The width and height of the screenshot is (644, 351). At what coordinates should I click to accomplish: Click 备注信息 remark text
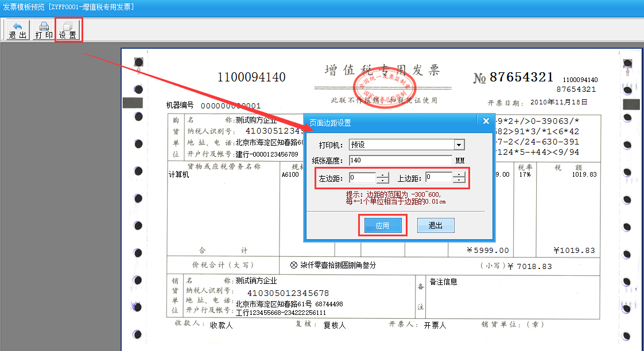443,282
